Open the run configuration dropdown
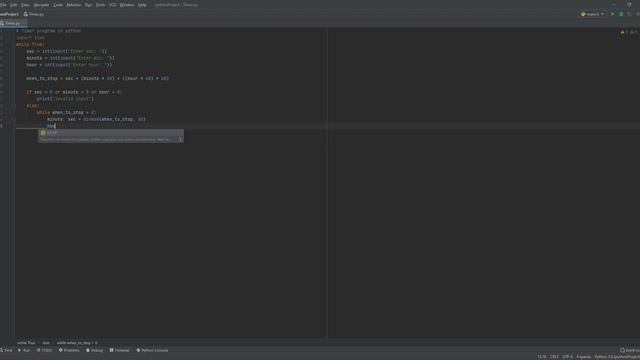Viewport: 640px width, 360px height. 592,14
